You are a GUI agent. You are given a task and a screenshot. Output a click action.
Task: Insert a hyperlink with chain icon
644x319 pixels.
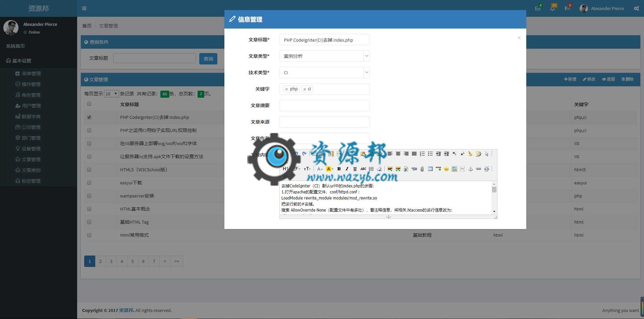(479, 169)
